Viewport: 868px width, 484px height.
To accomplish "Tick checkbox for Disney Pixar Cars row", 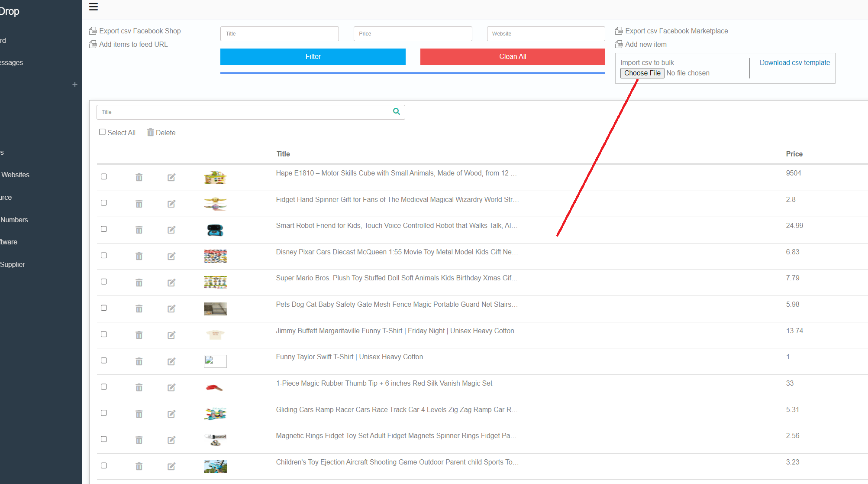I will coord(104,255).
